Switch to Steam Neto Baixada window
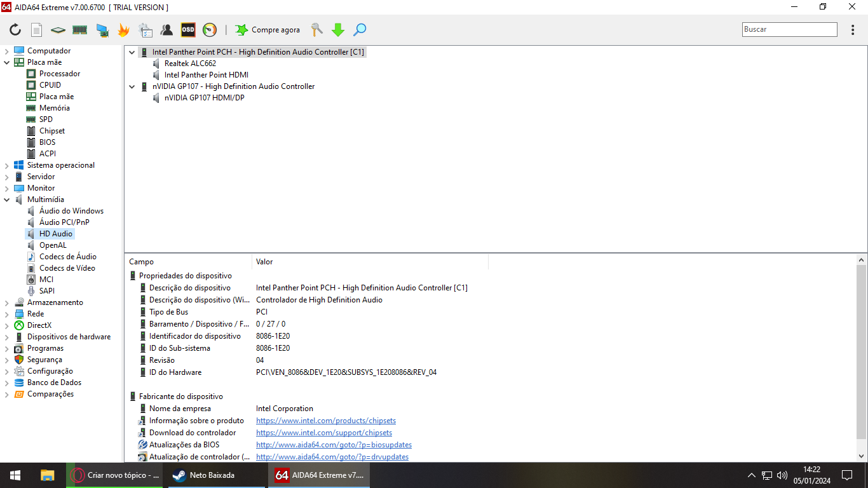Image resolution: width=868 pixels, height=488 pixels. [x=216, y=475]
